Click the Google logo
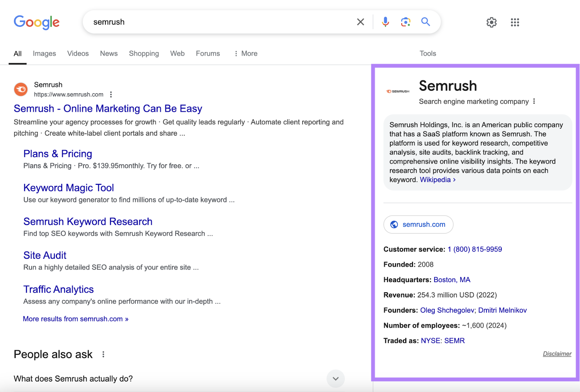The image size is (580, 392). tap(37, 22)
